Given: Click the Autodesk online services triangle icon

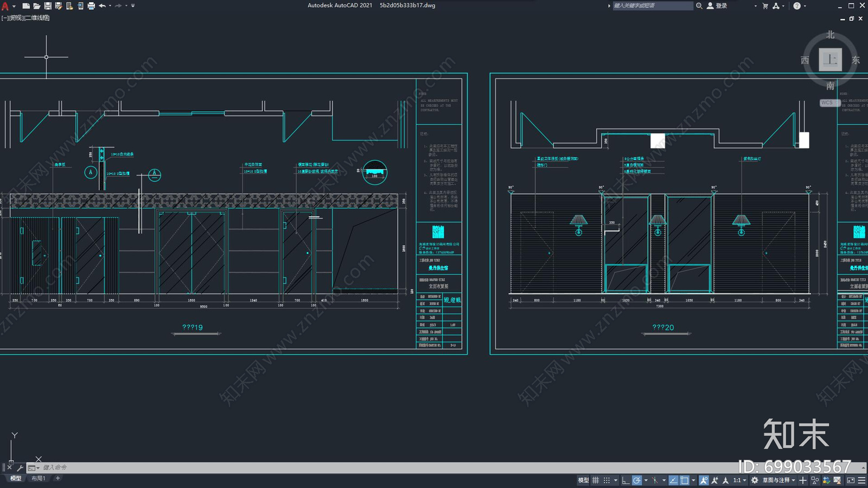Looking at the screenshot, I should [x=776, y=6].
